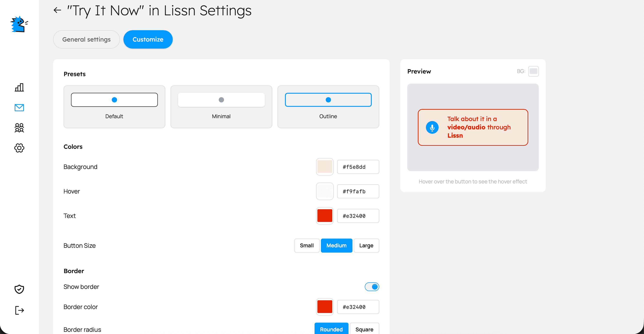Click the microphone icon in the preview button
644x334 pixels.
coord(432,127)
